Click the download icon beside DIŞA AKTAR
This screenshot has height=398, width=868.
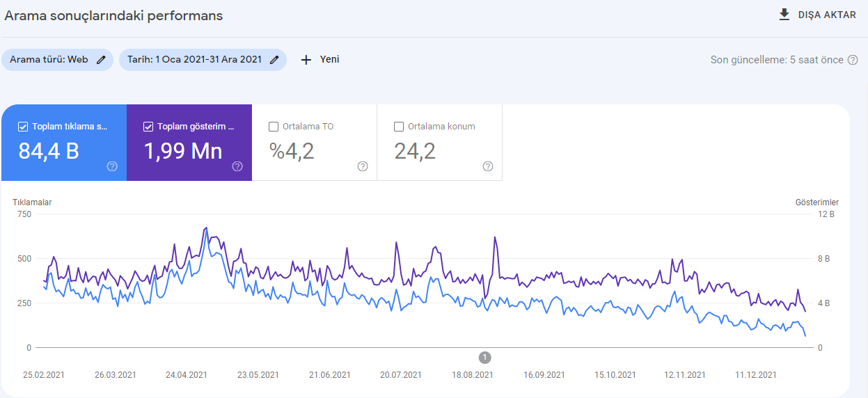[784, 15]
